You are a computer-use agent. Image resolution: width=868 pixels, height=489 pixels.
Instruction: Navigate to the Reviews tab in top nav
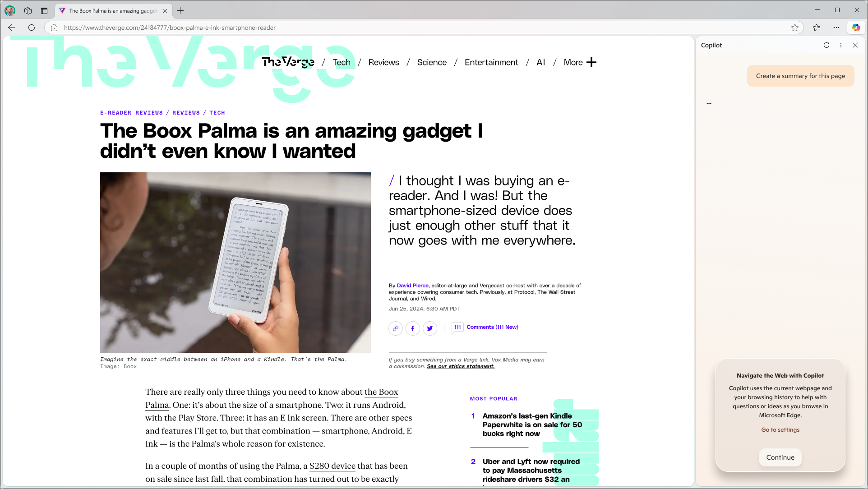click(383, 61)
